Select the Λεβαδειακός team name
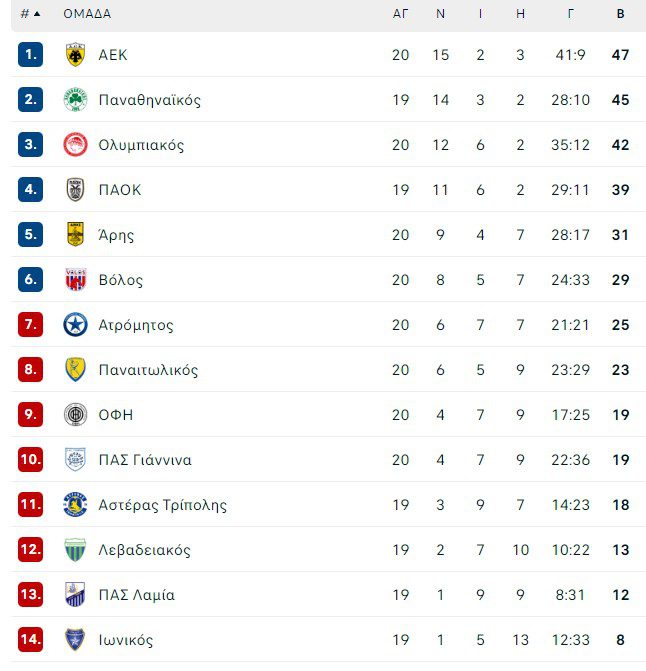Image resolution: width=646 pixels, height=671 pixels. [144, 550]
